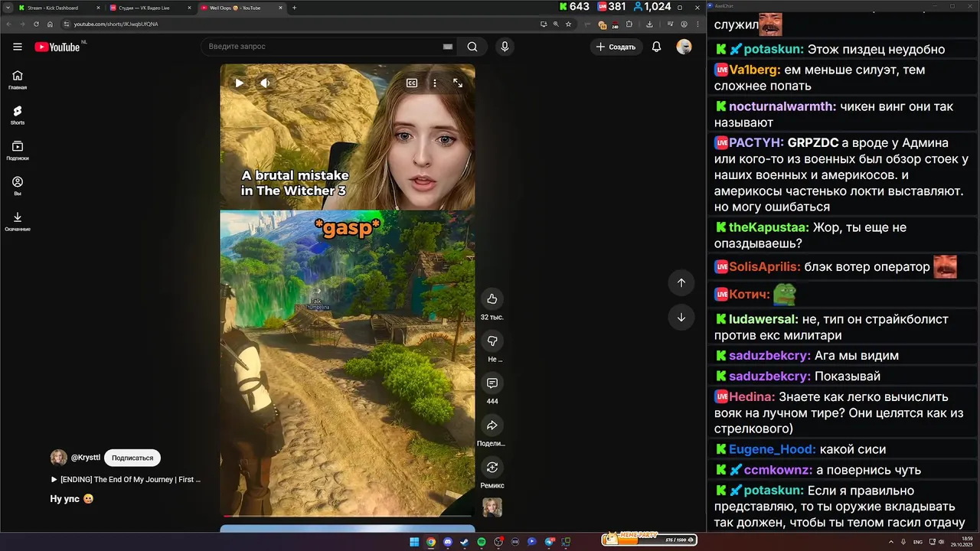The image size is (980, 551).
Task: Go to next Short with down arrow
Action: point(681,318)
